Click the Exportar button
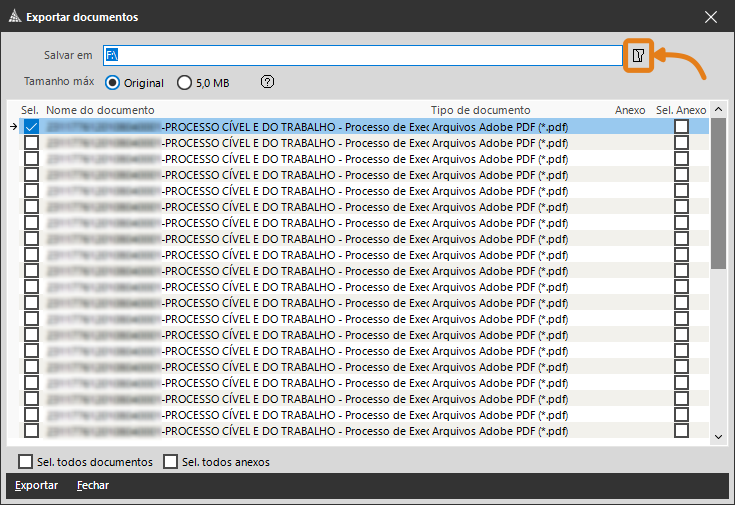 (x=36, y=486)
